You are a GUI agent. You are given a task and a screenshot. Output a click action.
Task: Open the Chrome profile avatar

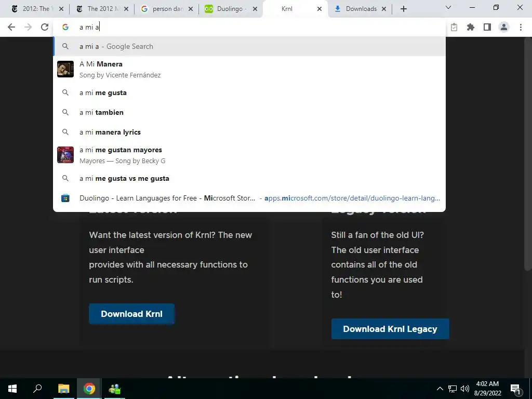504,27
